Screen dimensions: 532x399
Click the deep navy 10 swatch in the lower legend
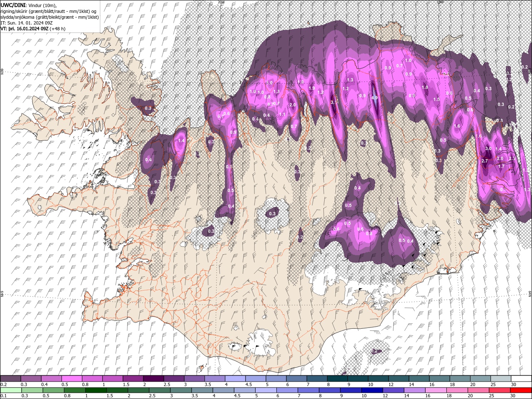pos(372,390)
